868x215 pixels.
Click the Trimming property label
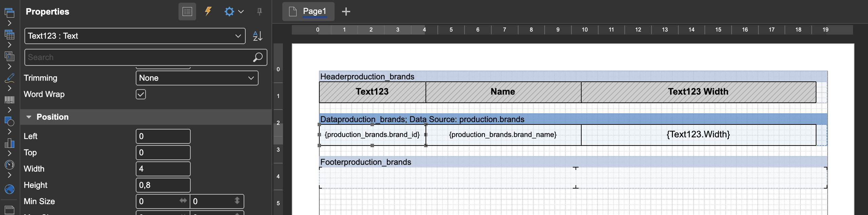(41, 78)
